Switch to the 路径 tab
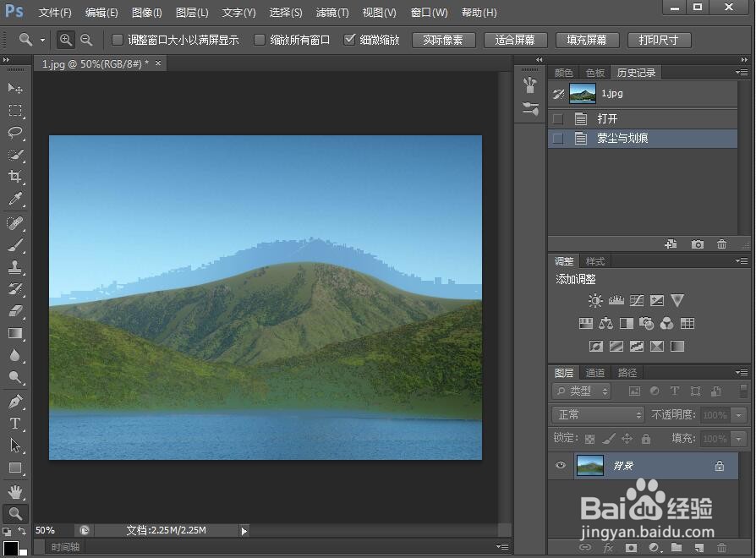Image resolution: width=756 pixels, height=558 pixels. click(627, 373)
